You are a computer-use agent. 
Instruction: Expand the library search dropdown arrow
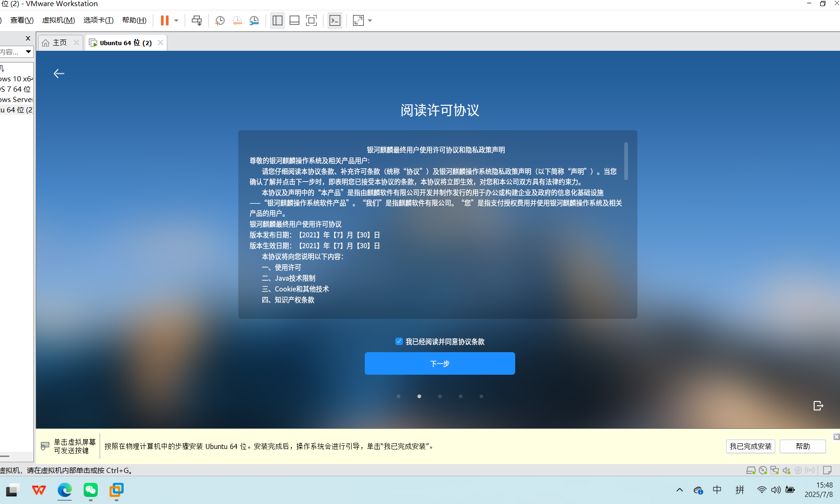tap(28, 52)
